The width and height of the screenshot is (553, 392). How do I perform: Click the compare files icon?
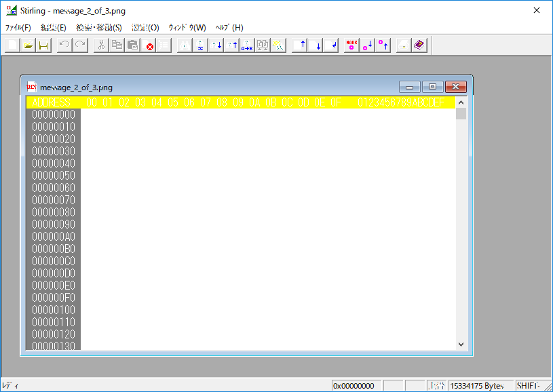tap(263, 45)
